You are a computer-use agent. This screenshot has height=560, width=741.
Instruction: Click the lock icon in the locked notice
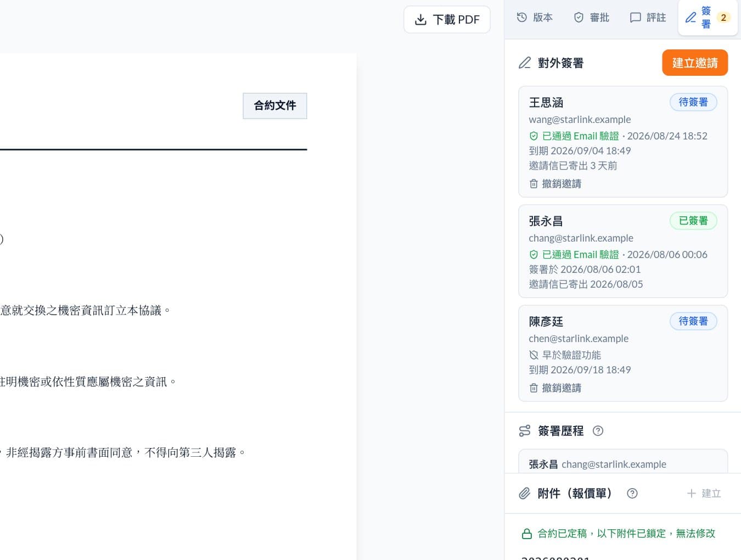(526, 534)
